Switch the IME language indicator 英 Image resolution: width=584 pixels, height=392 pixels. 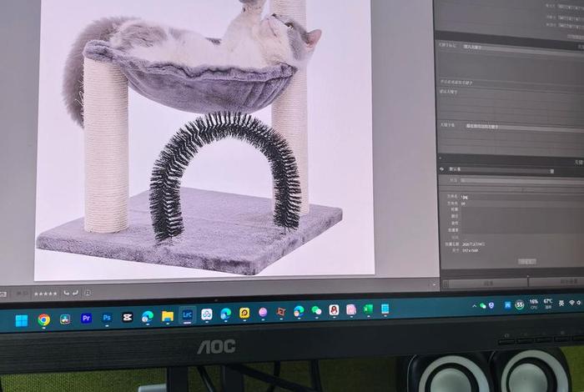[561, 304]
